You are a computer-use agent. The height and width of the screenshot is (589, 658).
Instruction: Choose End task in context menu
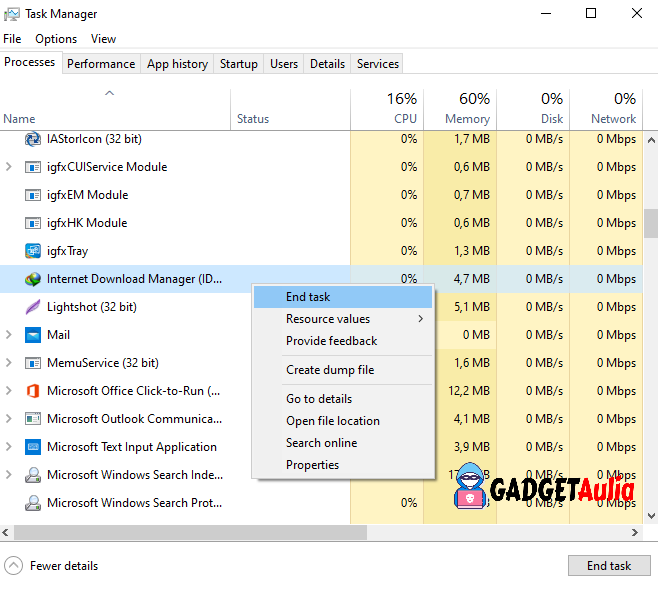(343, 297)
